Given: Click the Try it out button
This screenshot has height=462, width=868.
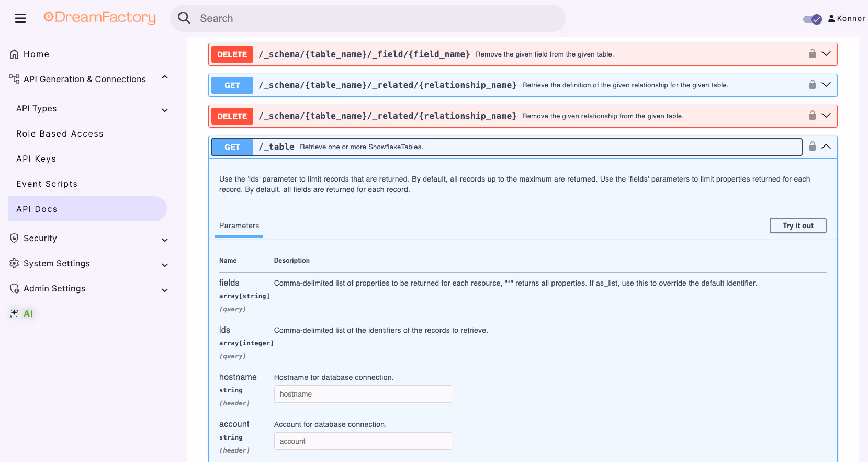Looking at the screenshot, I should [x=798, y=226].
